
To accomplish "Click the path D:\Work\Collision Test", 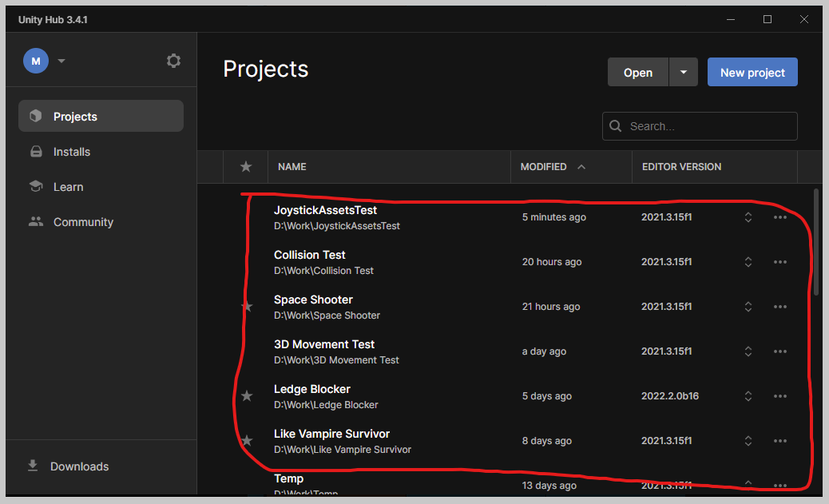I will pos(323,271).
